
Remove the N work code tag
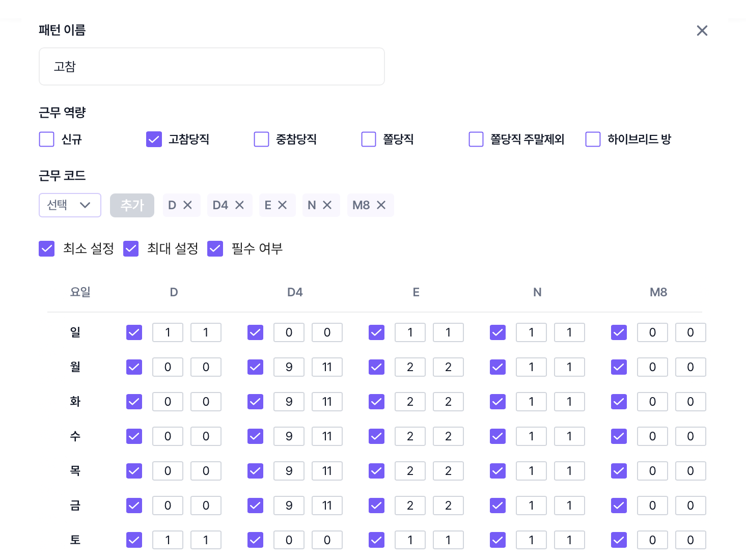click(327, 205)
